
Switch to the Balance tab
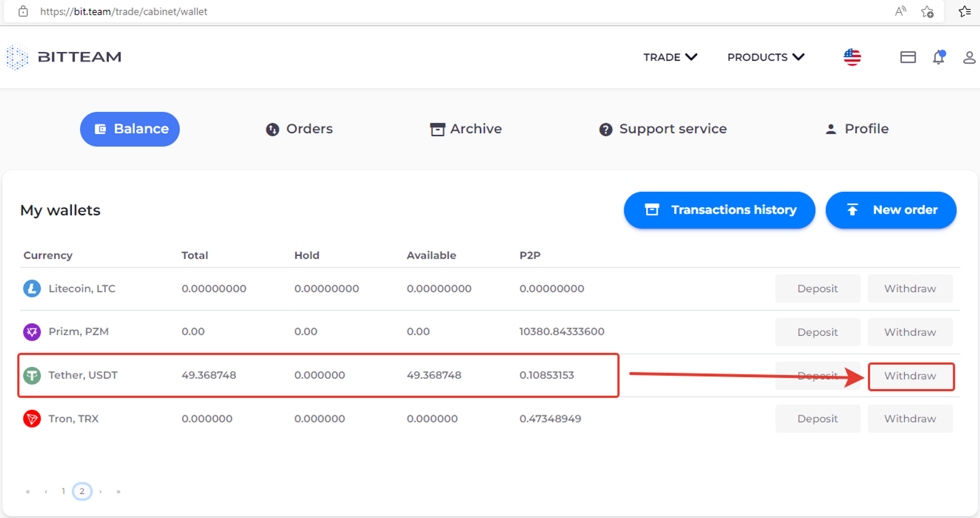[x=130, y=129]
